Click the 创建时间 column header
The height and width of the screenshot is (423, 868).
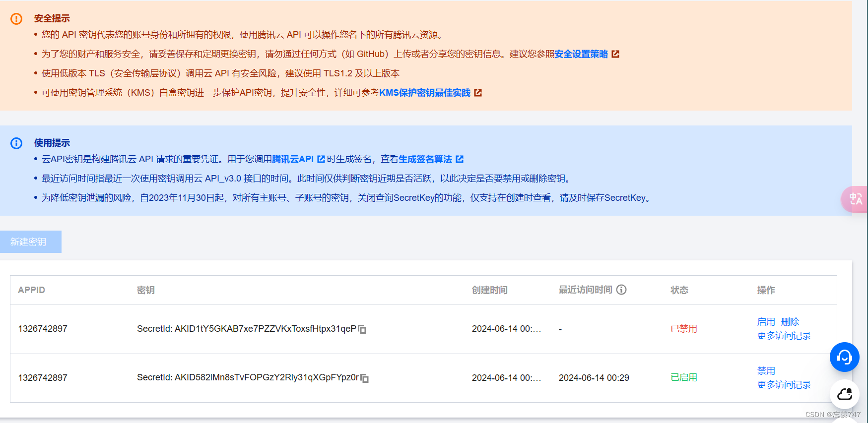point(490,290)
